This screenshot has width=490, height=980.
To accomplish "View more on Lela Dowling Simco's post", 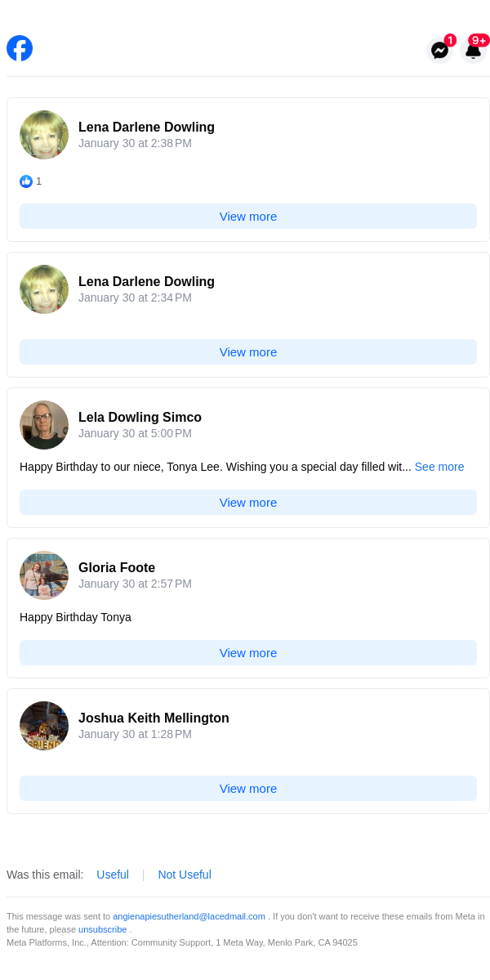I will [x=248, y=503].
